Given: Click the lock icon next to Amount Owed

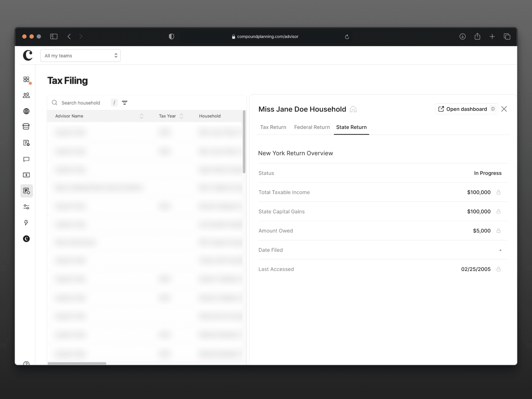Looking at the screenshot, I should click(498, 231).
